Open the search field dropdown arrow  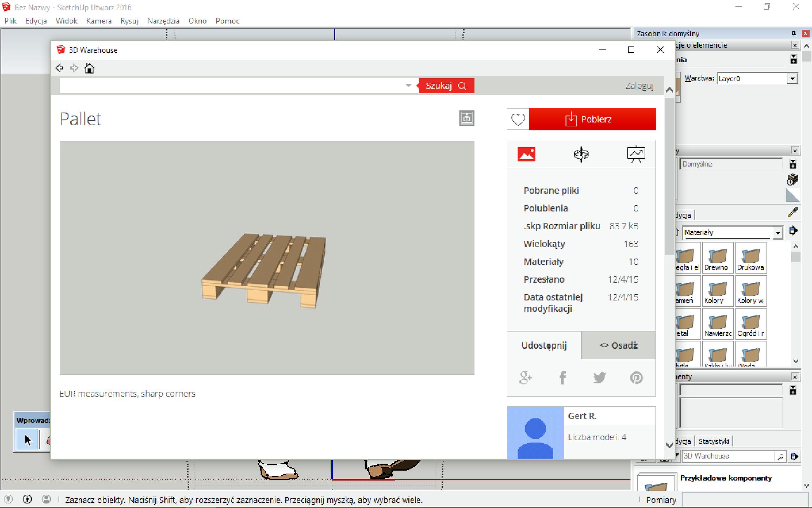coord(408,86)
